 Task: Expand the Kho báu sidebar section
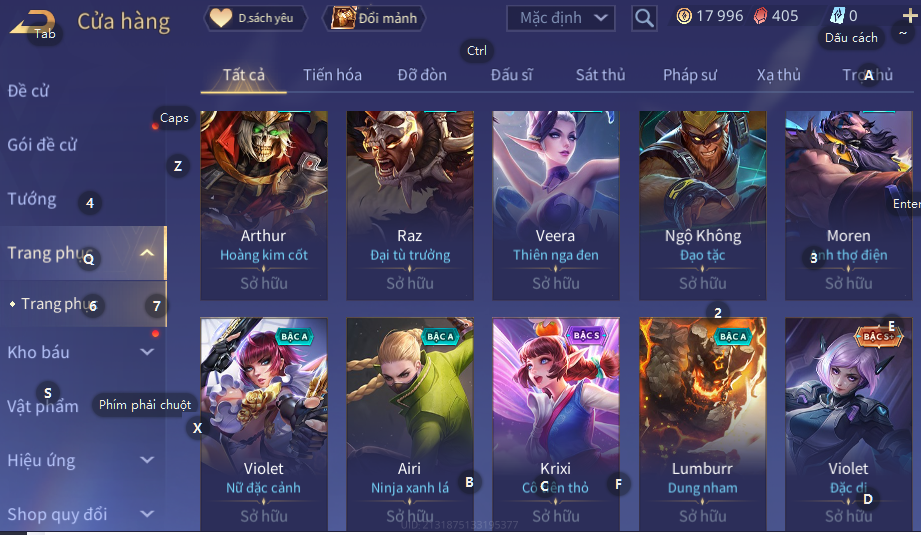pos(147,352)
